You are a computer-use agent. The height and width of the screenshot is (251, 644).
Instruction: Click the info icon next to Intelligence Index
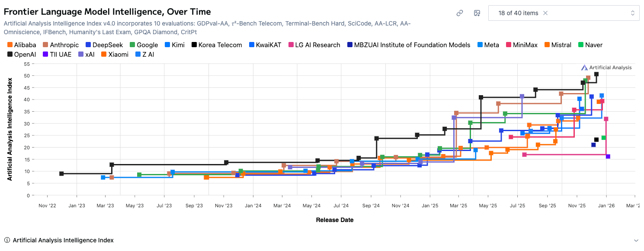8,240
